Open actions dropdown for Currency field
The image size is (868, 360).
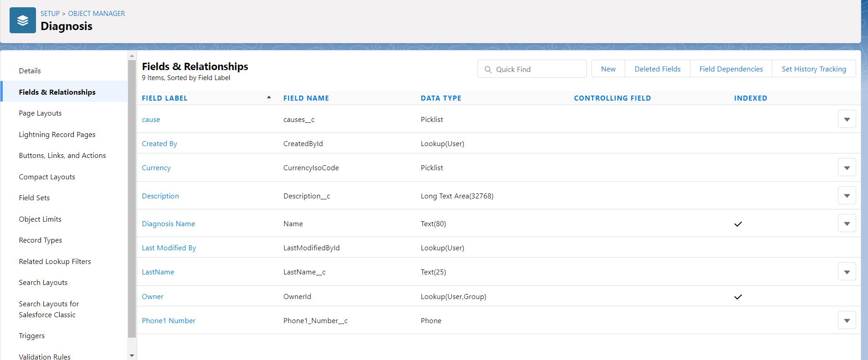[847, 167]
